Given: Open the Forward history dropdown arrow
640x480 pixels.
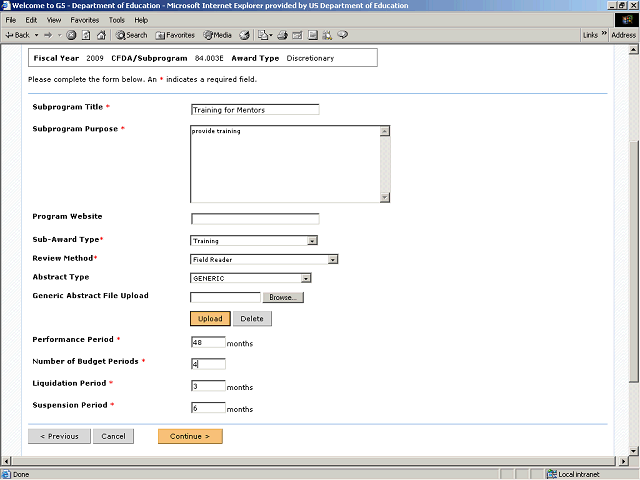Looking at the screenshot, I should 60,35.
